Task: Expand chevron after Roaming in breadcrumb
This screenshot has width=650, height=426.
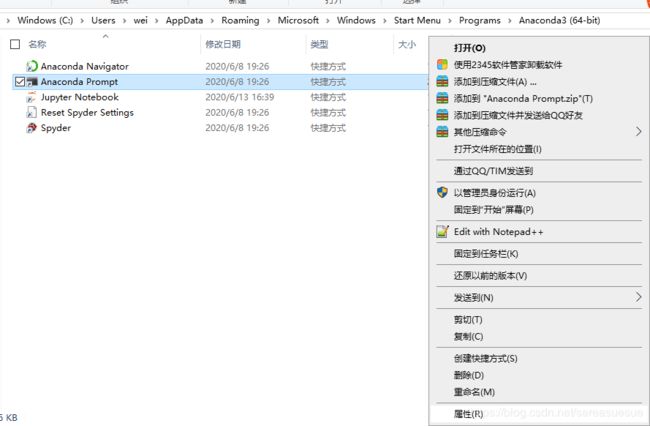Action: click(x=269, y=21)
